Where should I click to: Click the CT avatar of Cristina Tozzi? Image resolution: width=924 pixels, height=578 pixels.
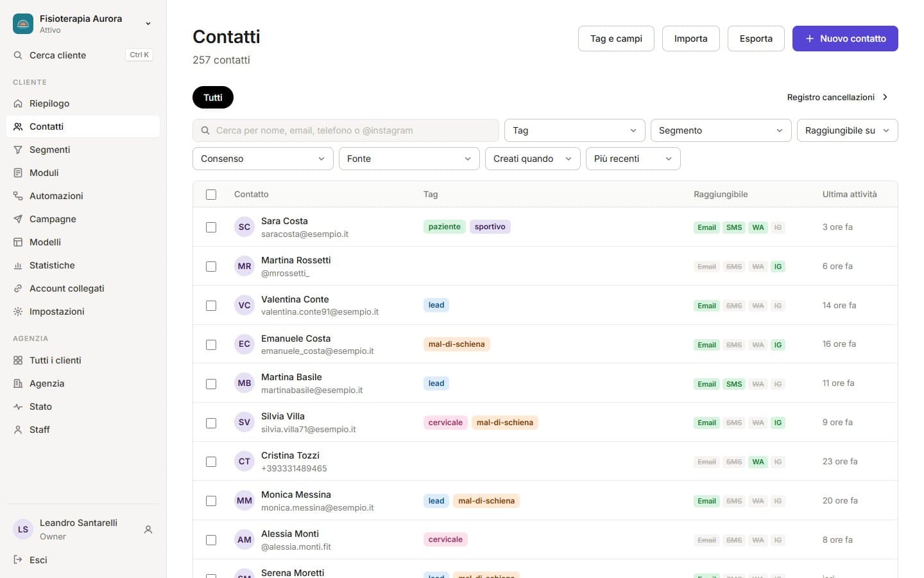[244, 461]
